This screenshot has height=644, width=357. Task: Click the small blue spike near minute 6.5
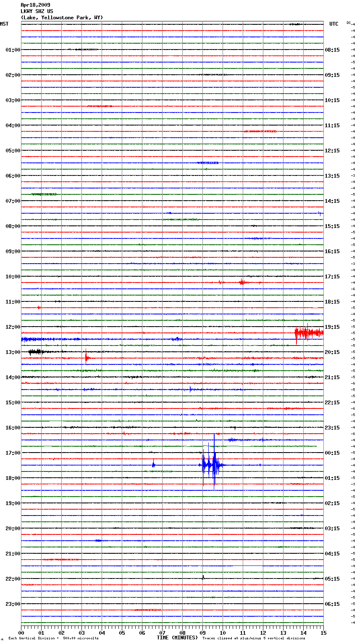(x=153, y=465)
